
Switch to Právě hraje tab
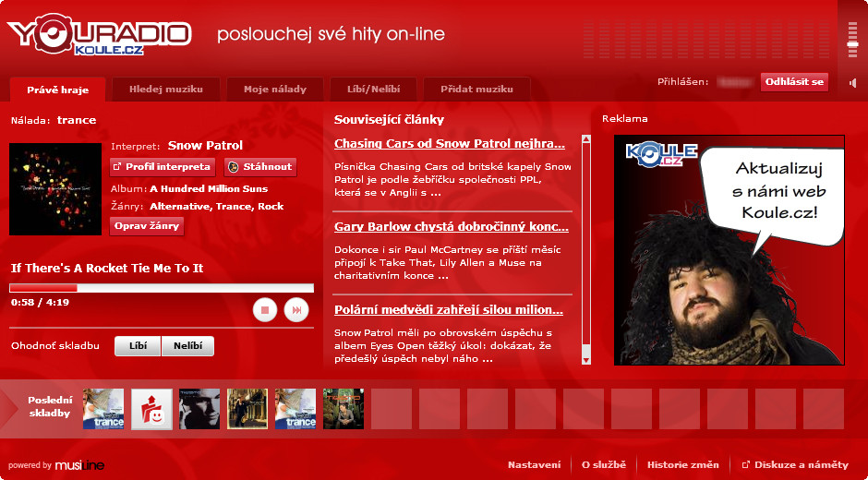tap(57, 90)
